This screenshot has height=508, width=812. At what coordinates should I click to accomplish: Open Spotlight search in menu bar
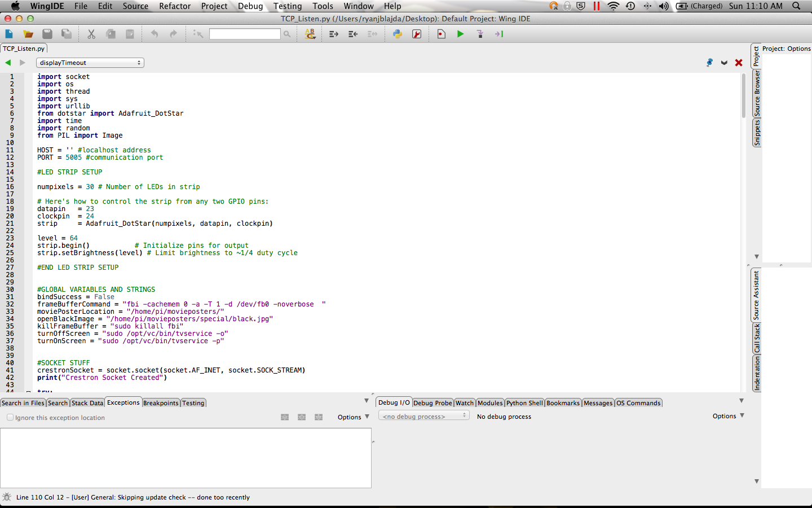(x=796, y=6)
